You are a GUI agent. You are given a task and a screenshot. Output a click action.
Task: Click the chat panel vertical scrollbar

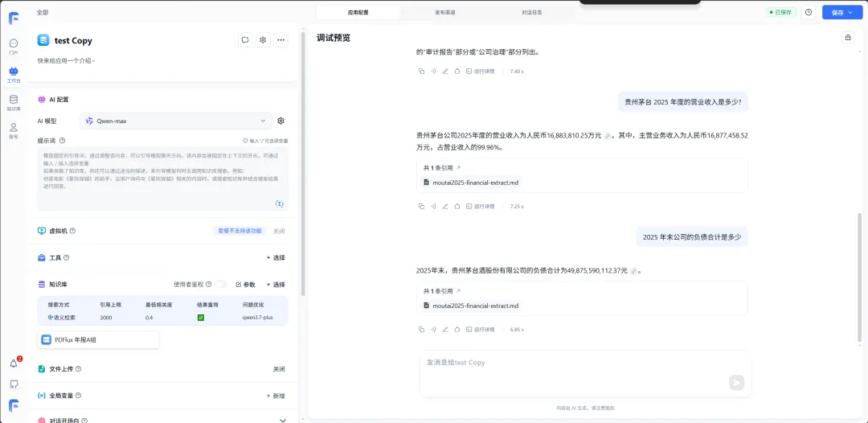[x=859, y=277]
